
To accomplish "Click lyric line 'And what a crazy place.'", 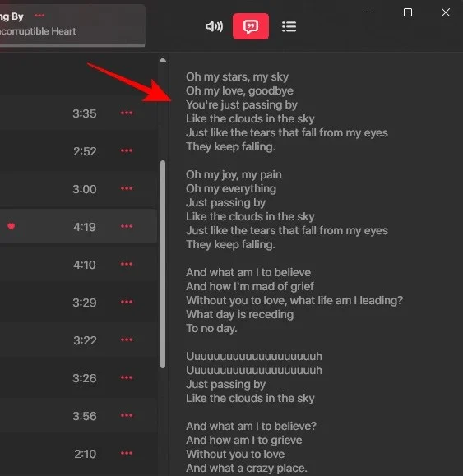I will (x=247, y=468).
